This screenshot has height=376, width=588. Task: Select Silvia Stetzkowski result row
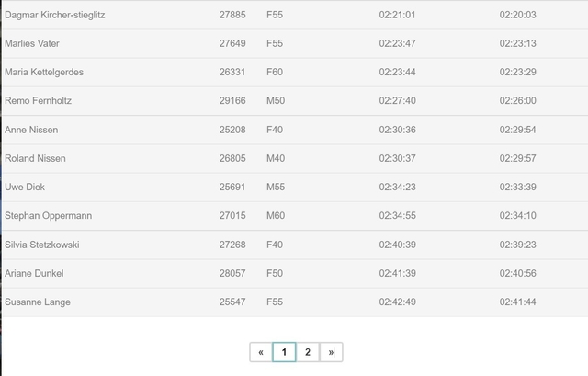(296, 245)
